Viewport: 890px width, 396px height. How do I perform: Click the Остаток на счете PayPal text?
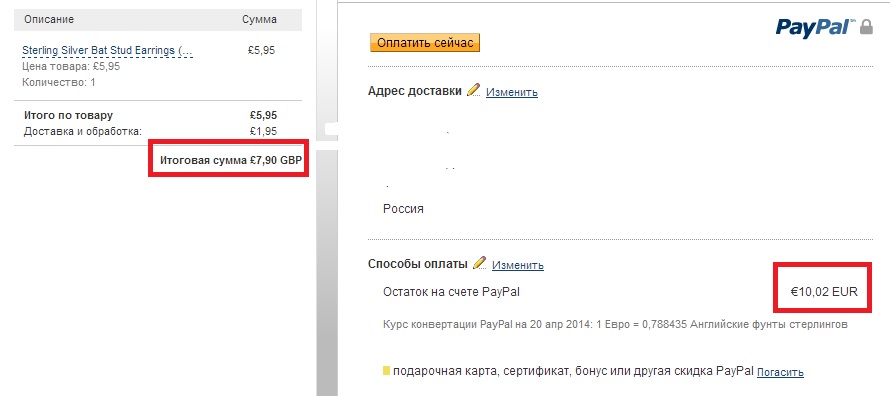451,292
